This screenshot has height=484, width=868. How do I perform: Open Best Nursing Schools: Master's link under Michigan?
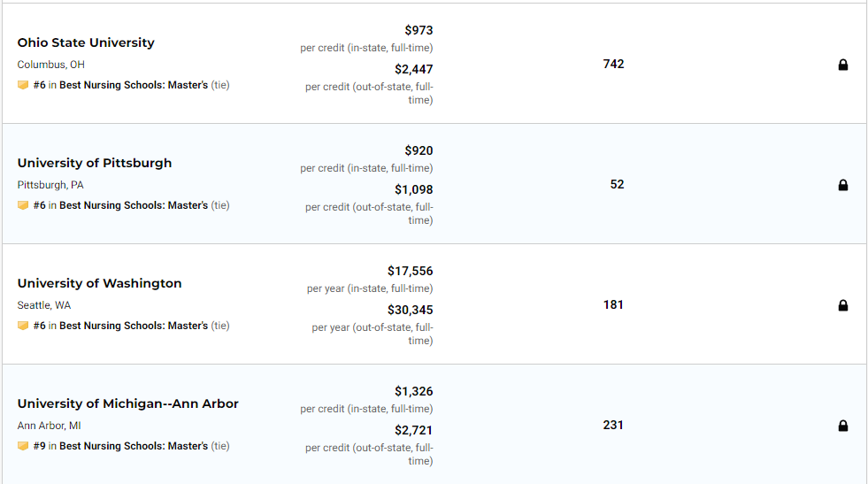click(x=134, y=446)
